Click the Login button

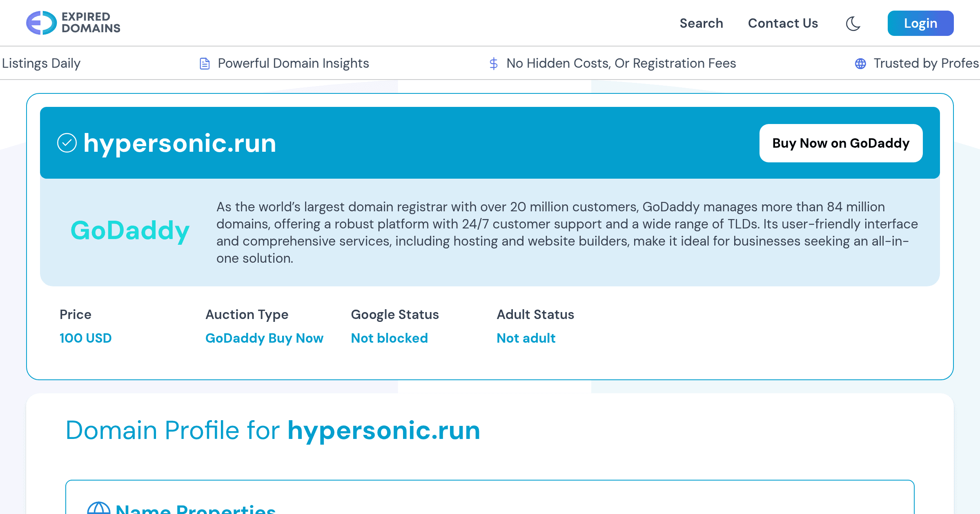pyautogui.click(x=920, y=23)
